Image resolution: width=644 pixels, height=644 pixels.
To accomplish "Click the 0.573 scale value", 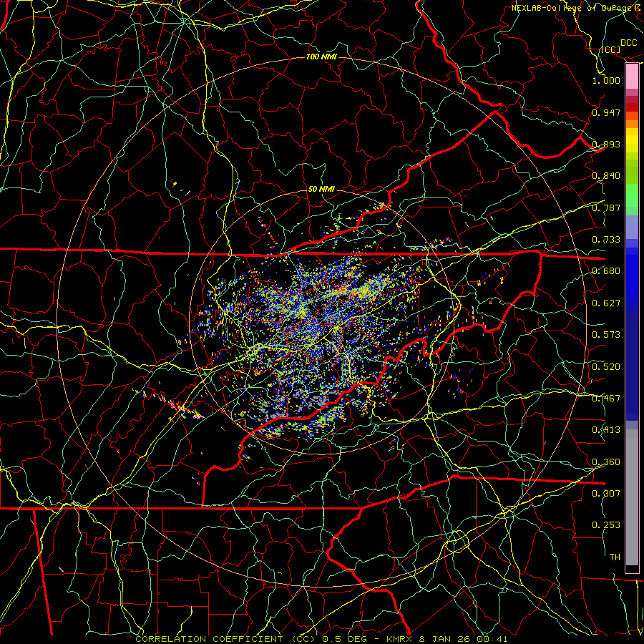I will tap(606, 335).
